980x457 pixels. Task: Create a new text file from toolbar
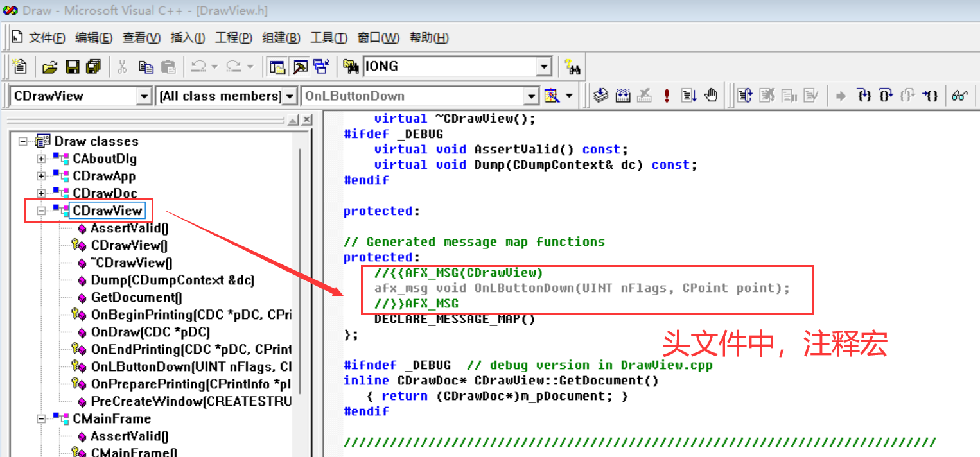[x=19, y=66]
